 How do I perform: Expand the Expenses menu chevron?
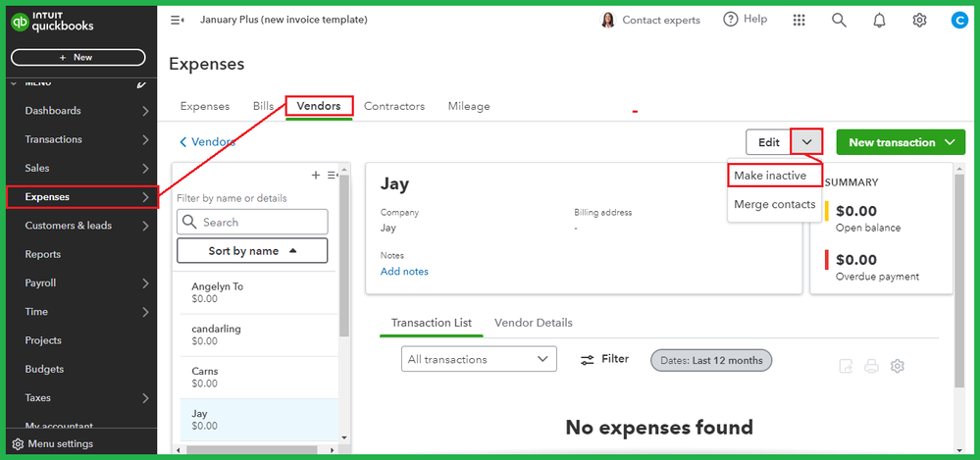145,197
